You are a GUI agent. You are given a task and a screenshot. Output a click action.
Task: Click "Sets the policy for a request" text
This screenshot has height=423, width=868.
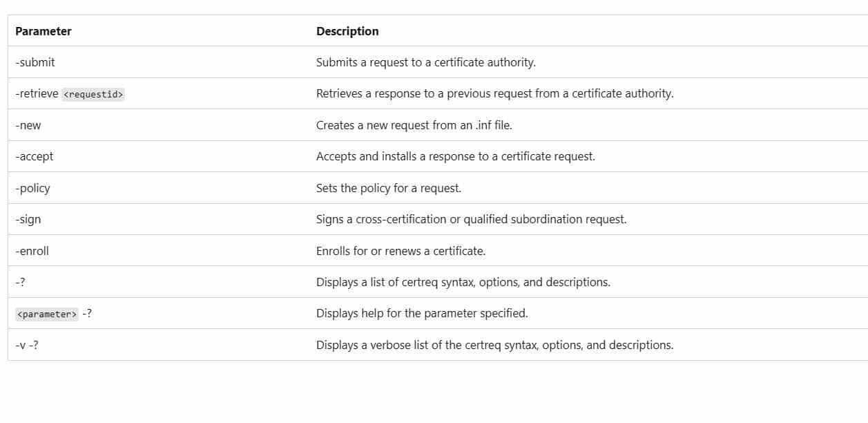pos(388,188)
